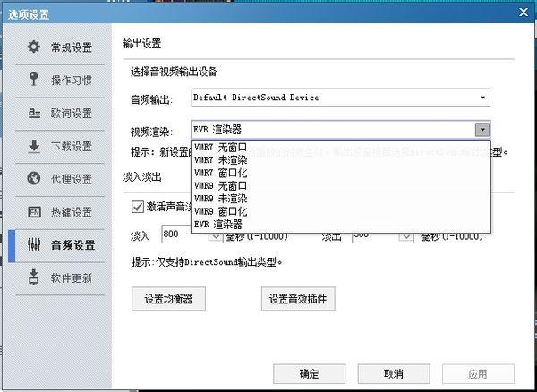Toggle the 激活声音 fade checkbox
537x392 pixels.
[137, 207]
